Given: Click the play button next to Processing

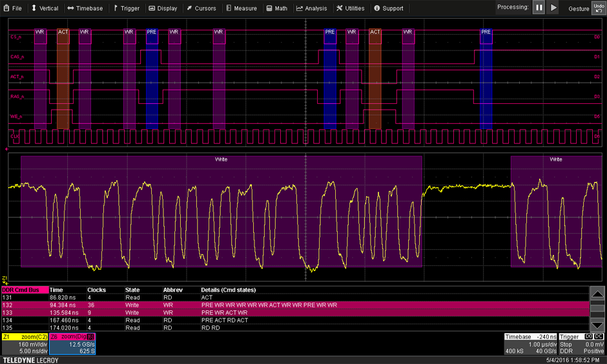Looking at the screenshot, I should pos(553,8).
